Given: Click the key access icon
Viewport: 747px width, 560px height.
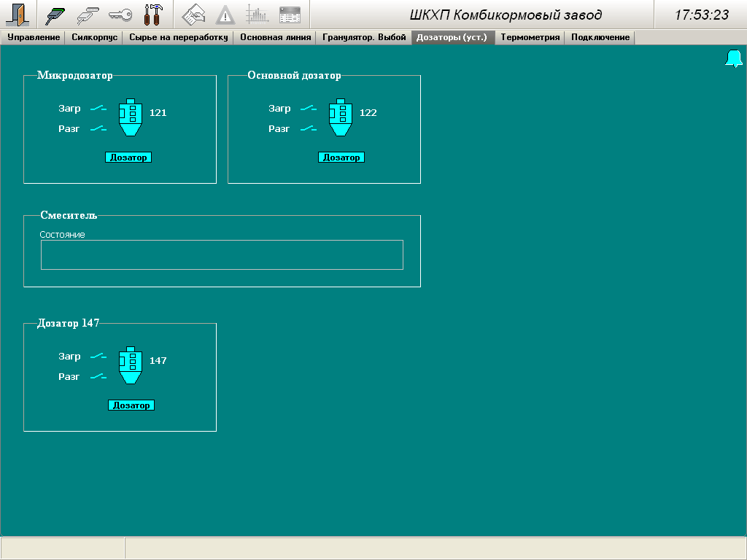Looking at the screenshot, I should point(120,15).
